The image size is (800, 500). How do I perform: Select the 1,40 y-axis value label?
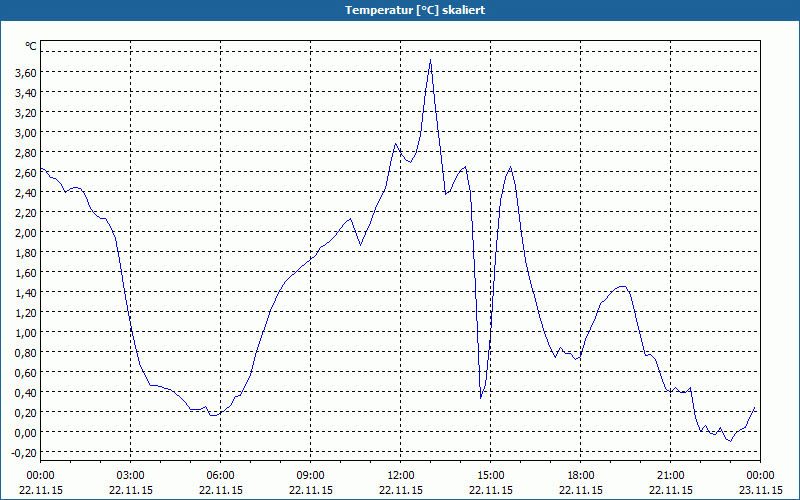26,292
